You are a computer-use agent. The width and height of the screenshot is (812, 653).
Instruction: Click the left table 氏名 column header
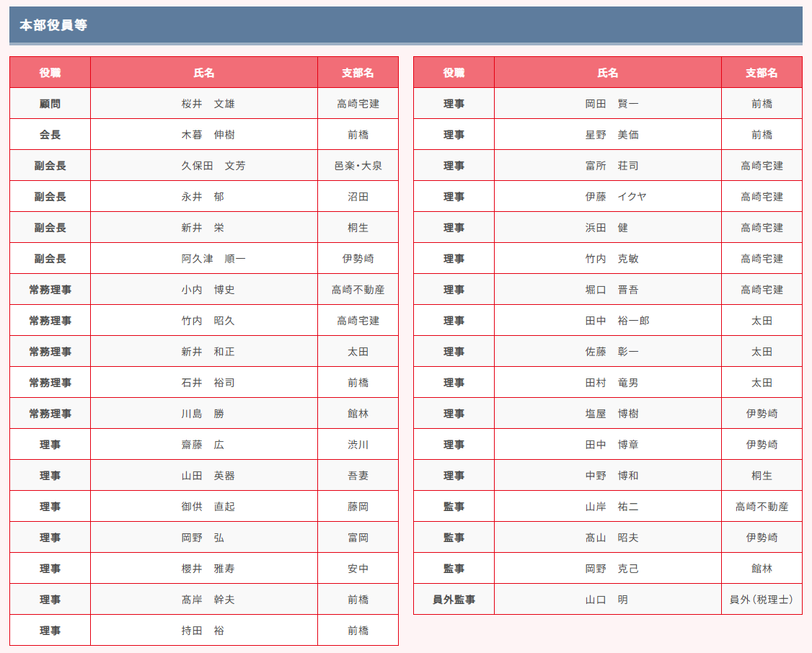(x=203, y=73)
